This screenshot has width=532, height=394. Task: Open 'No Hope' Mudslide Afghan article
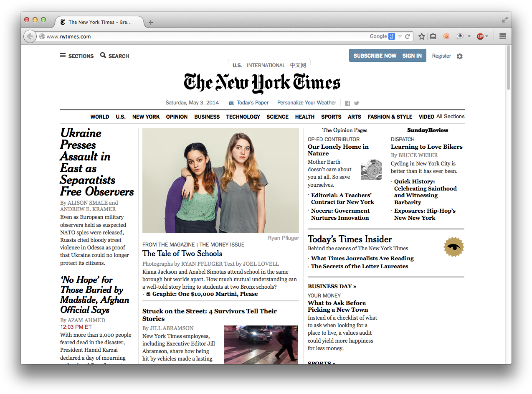point(95,295)
